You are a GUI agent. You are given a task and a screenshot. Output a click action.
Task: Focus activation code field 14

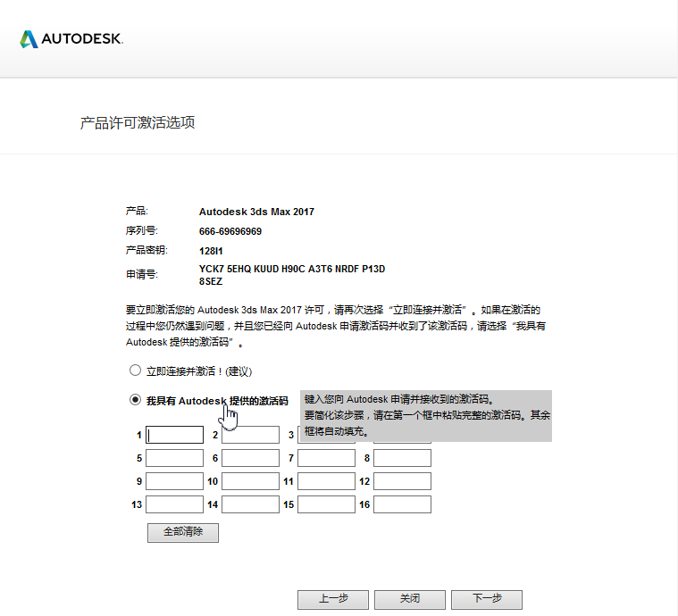pyautogui.click(x=250, y=504)
